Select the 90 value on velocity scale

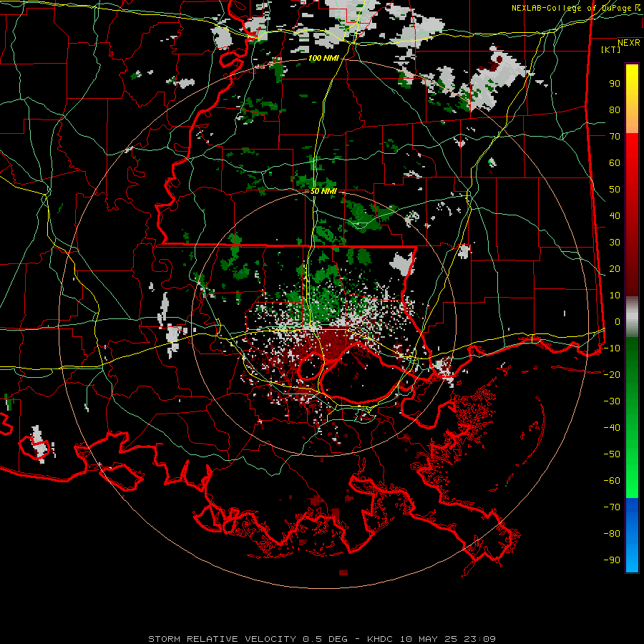click(615, 84)
